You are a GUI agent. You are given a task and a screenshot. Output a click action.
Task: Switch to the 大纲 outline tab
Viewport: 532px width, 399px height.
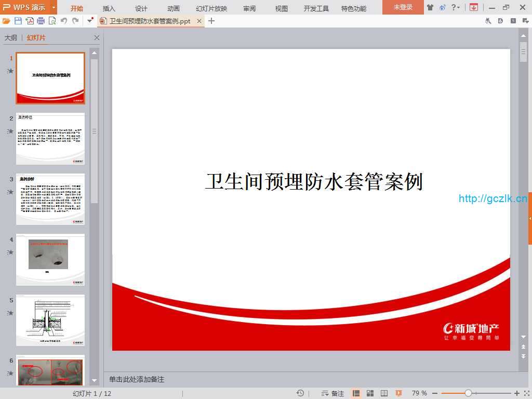pyautogui.click(x=11, y=38)
